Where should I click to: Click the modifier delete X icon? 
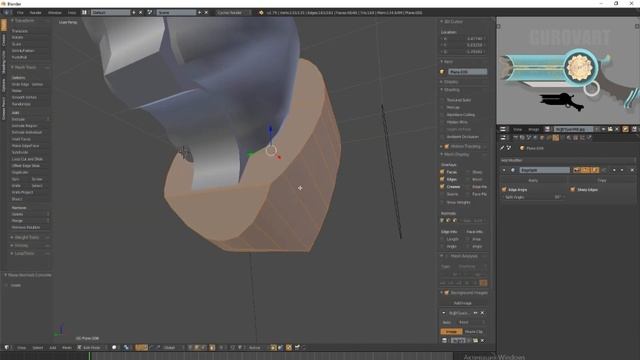click(x=632, y=170)
